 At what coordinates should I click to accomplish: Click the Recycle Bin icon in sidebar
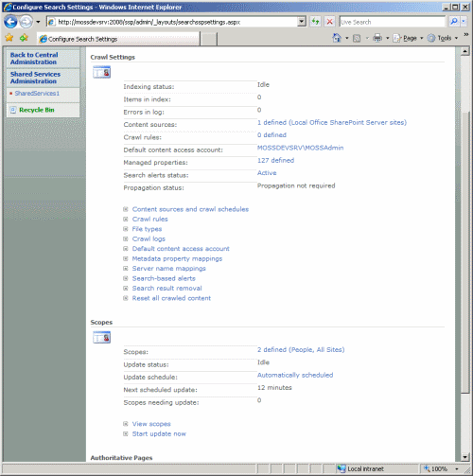[13, 110]
